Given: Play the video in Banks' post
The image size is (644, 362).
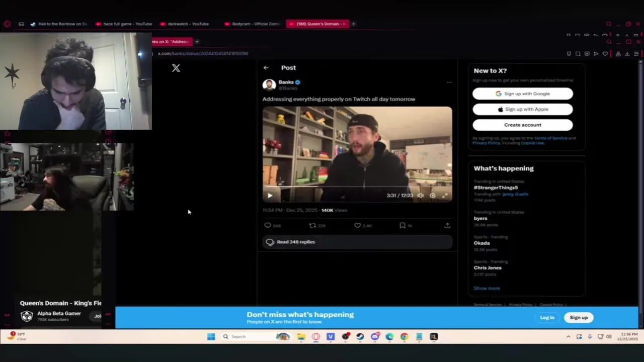Looking at the screenshot, I should point(270,196).
